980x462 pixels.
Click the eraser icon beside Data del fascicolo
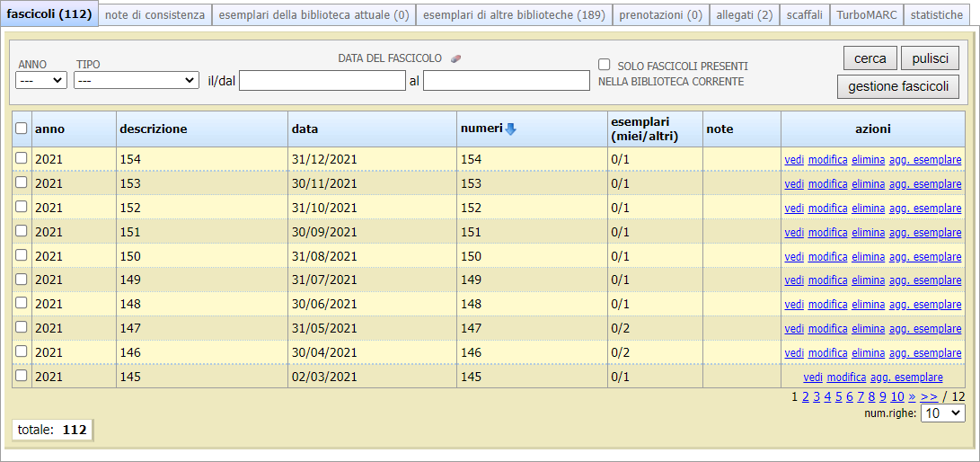[455, 58]
